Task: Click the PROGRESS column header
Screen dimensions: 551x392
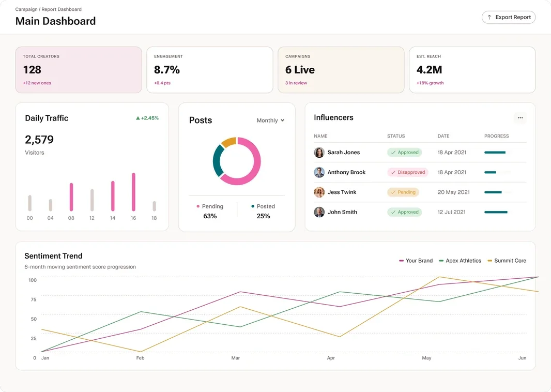Action: coord(497,136)
